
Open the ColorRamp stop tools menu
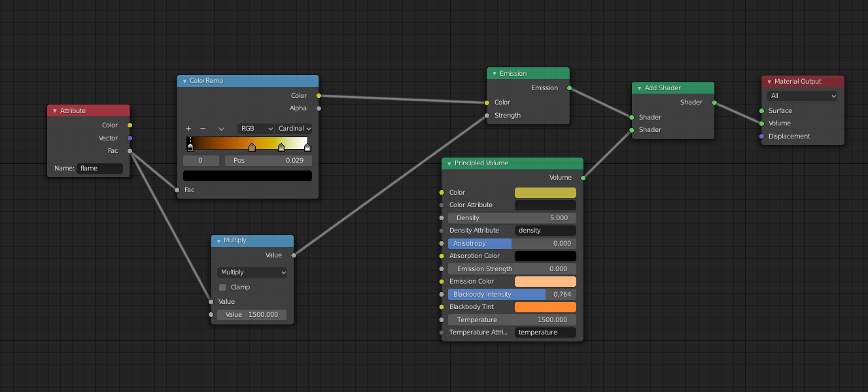(x=220, y=128)
